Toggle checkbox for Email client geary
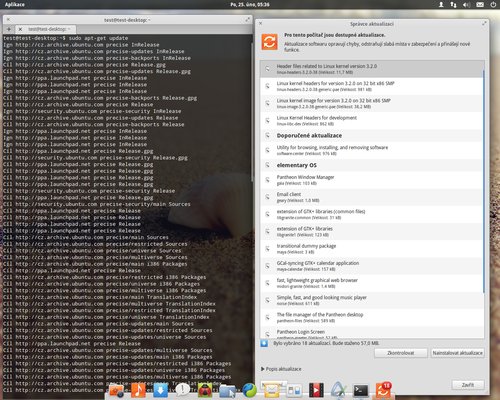Screen dimensions: 500x400 tap(267, 197)
